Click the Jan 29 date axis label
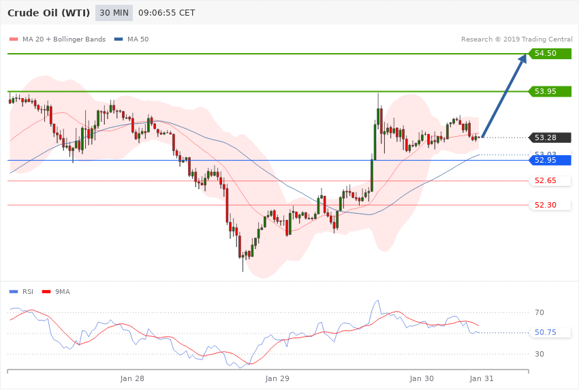The height and width of the screenshot is (392, 579). pos(277,378)
